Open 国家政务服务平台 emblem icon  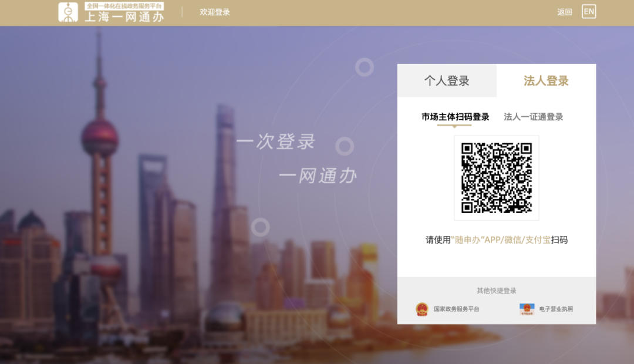point(421,309)
